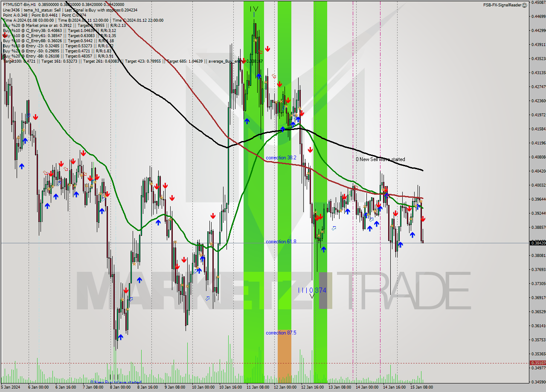Screen dimensions: 546x392
Task: Click the 'Target 685: 1.04639' text
Action: tap(184, 61)
